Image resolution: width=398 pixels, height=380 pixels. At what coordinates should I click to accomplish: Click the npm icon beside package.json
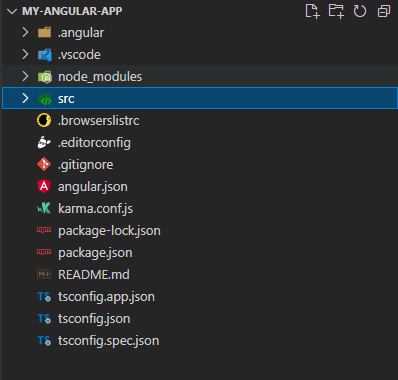(x=44, y=252)
